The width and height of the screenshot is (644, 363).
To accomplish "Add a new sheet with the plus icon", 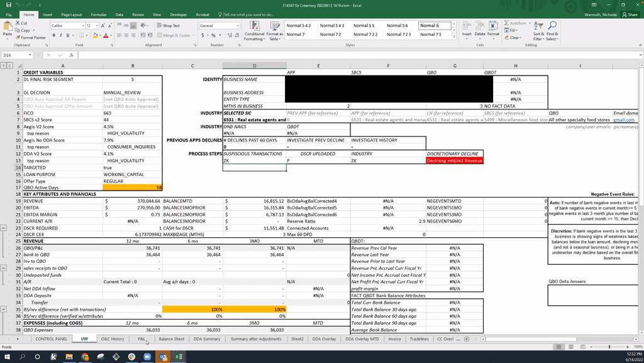I will 467,339.
